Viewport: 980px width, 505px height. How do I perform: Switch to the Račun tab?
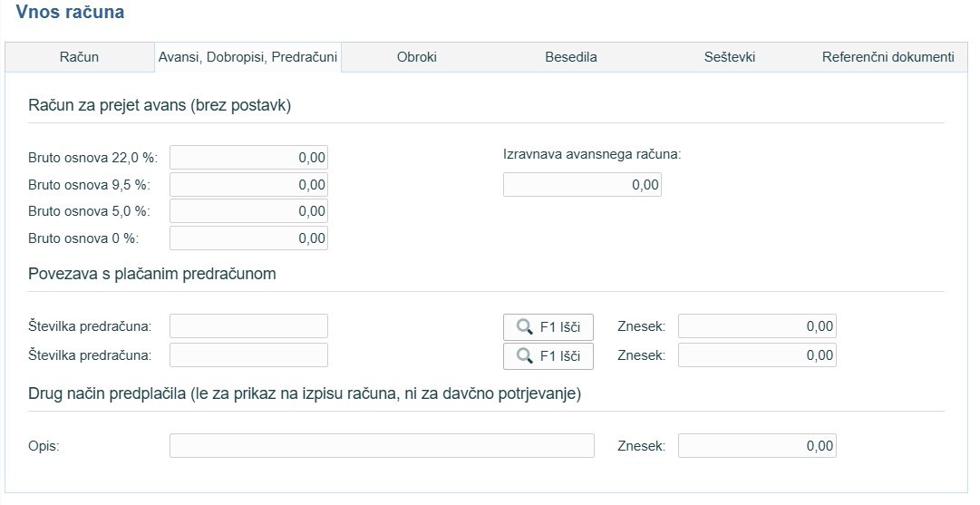tap(79, 57)
